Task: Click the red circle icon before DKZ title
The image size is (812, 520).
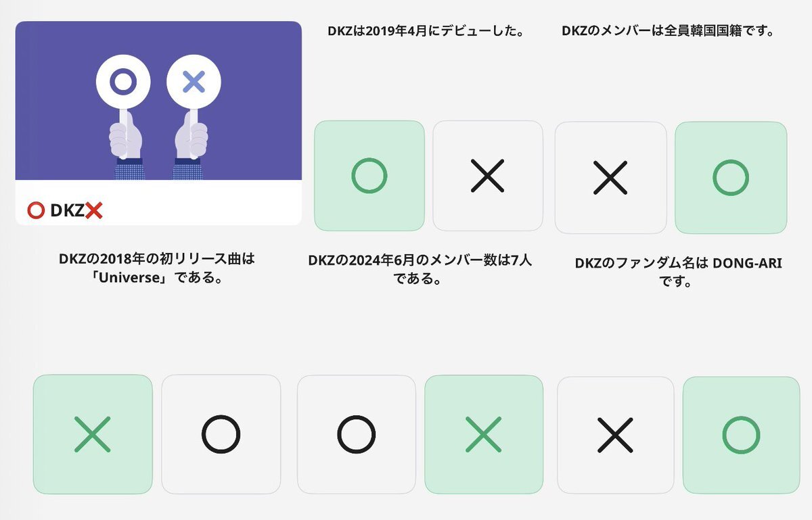Action: [x=36, y=211]
